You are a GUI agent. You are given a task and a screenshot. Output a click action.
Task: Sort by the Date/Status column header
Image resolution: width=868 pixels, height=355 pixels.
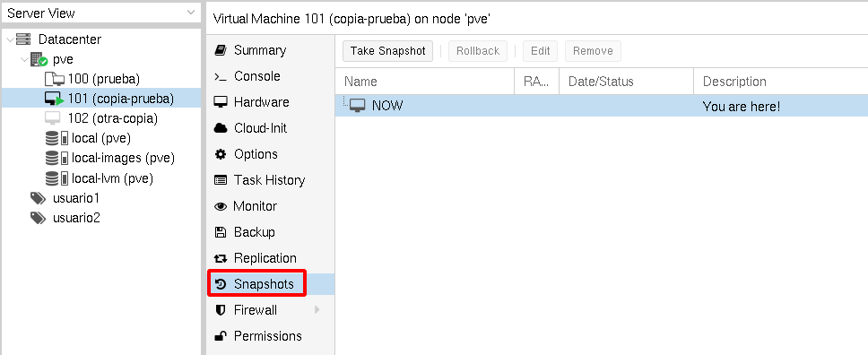pyautogui.click(x=626, y=82)
